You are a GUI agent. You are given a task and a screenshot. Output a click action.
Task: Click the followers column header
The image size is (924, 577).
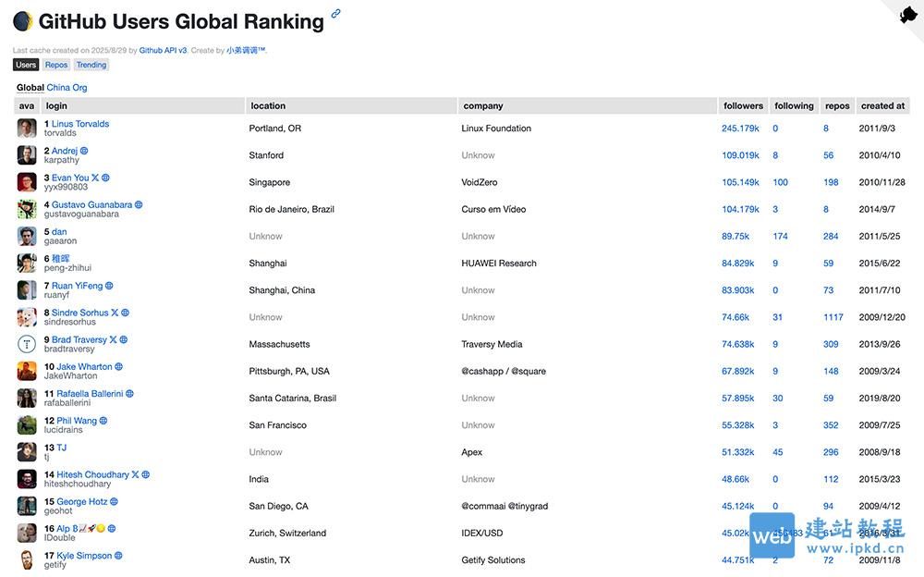743,105
